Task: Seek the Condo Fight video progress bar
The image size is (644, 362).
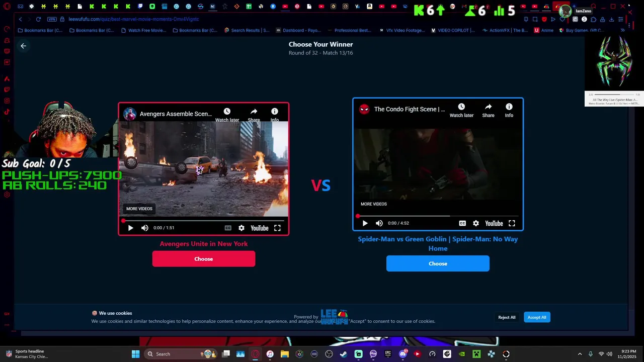Action: [x=438, y=216]
